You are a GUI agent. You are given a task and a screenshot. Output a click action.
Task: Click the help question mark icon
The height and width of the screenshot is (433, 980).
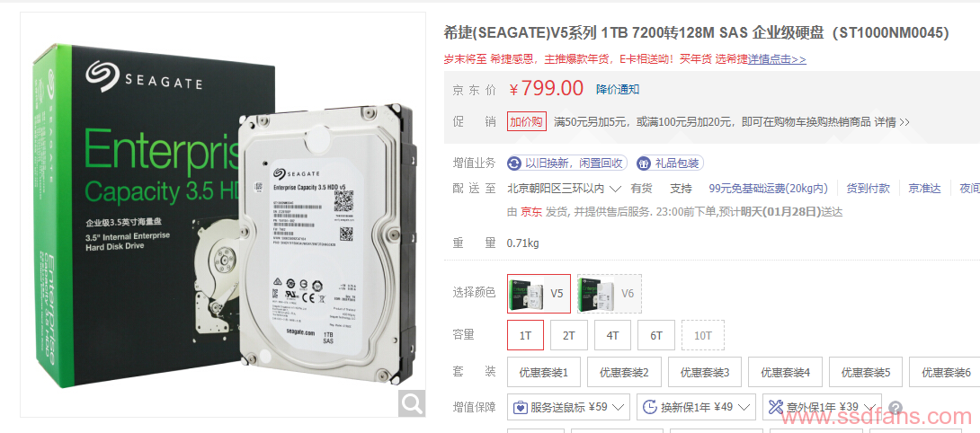(895, 407)
